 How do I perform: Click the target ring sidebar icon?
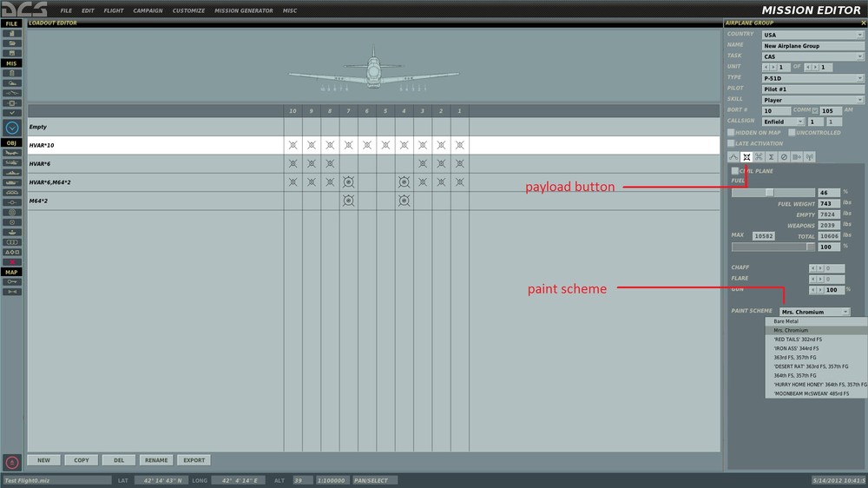pyautogui.click(x=11, y=212)
